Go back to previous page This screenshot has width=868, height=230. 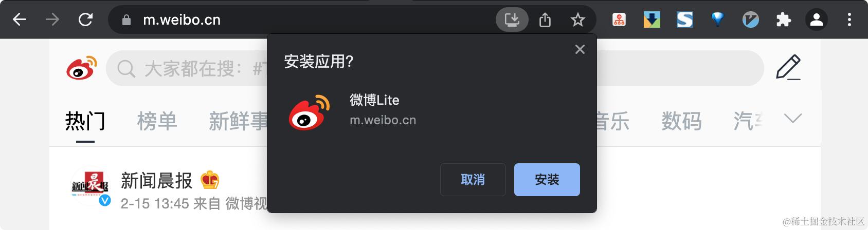point(20,20)
